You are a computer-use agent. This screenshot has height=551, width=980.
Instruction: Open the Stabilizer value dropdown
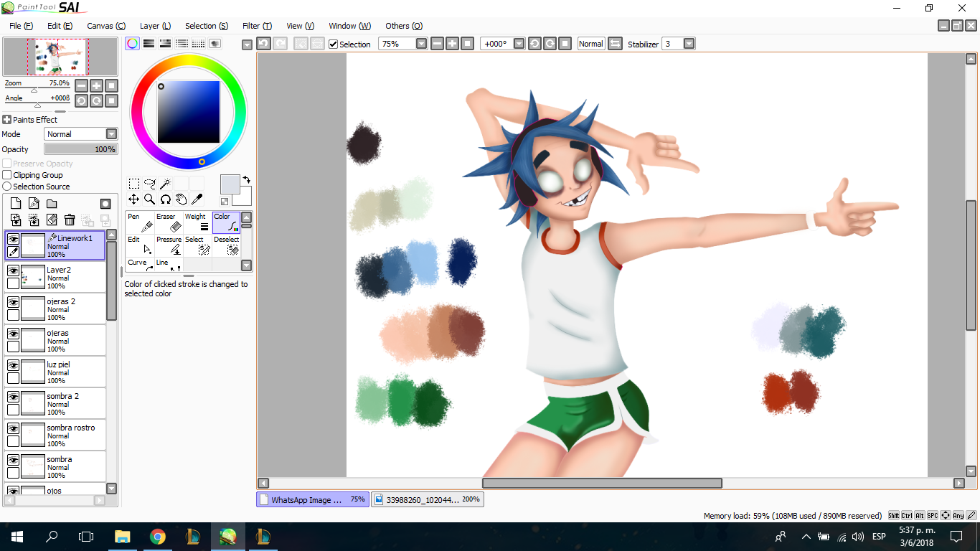tap(689, 44)
